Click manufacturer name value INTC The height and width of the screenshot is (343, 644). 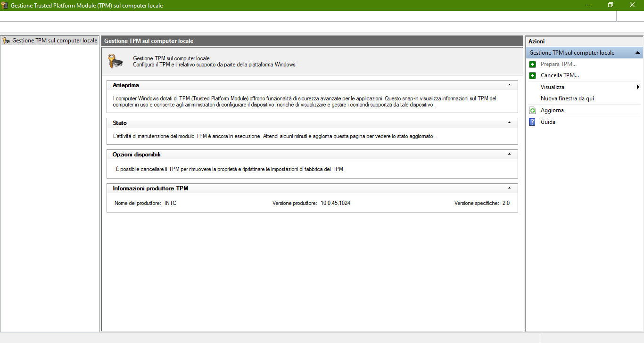click(x=170, y=203)
